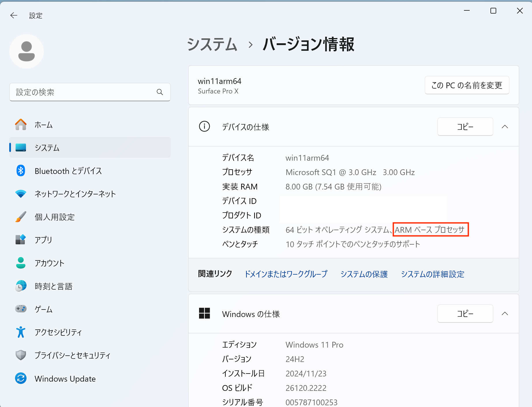Minimize the settings window
The height and width of the screenshot is (407, 532).
tap(467, 11)
